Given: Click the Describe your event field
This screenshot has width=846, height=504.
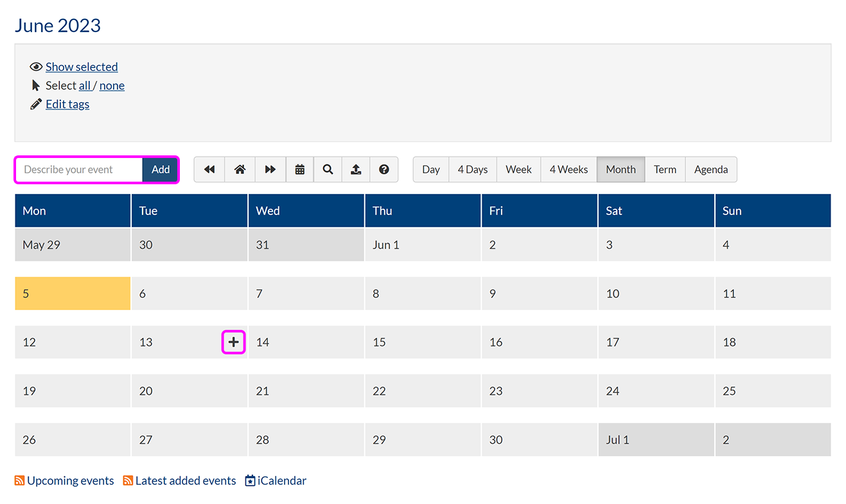Looking at the screenshot, I should tap(79, 169).
